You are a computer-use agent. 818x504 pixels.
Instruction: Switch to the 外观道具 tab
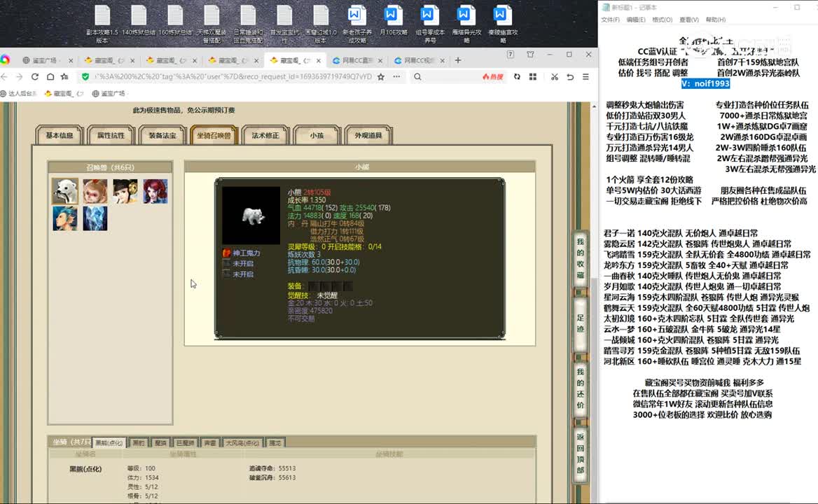tap(368, 136)
